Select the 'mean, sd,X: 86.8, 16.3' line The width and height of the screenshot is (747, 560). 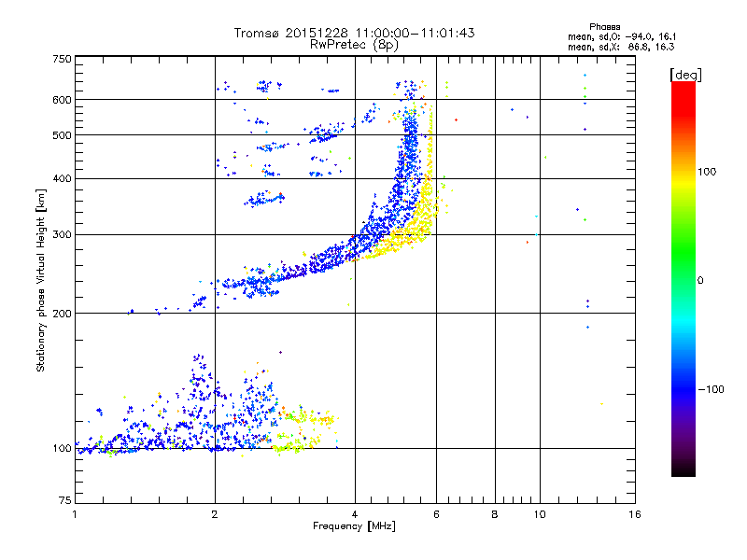coord(621,47)
